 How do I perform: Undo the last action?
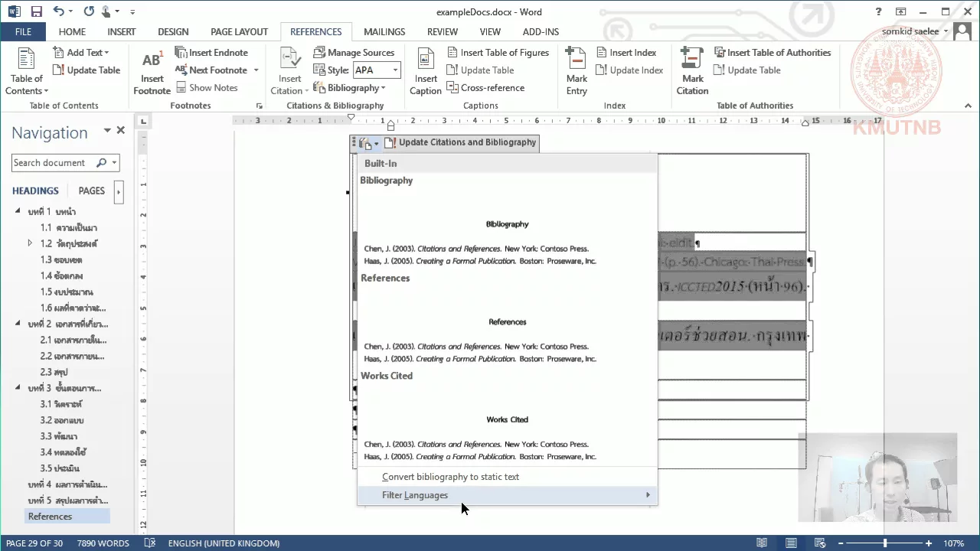click(x=59, y=11)
